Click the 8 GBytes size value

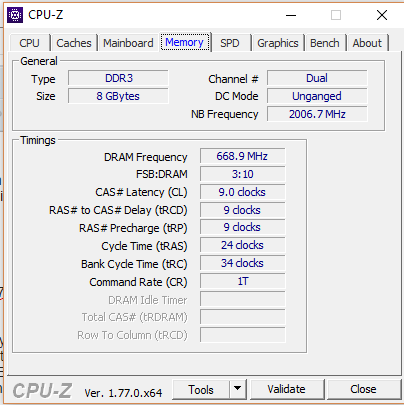pyautogui.click(x=118, y=96)
